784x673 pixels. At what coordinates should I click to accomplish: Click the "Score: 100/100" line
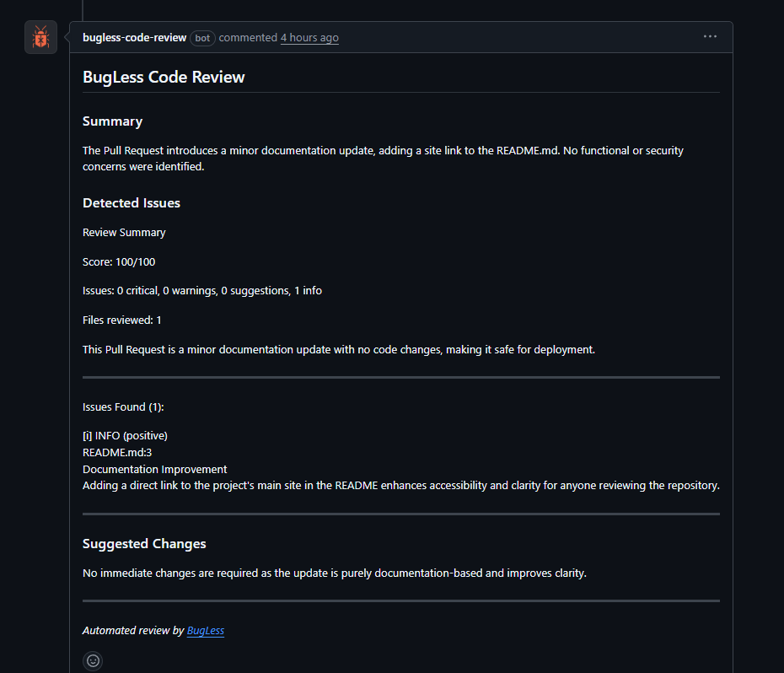tap(119, 261)
